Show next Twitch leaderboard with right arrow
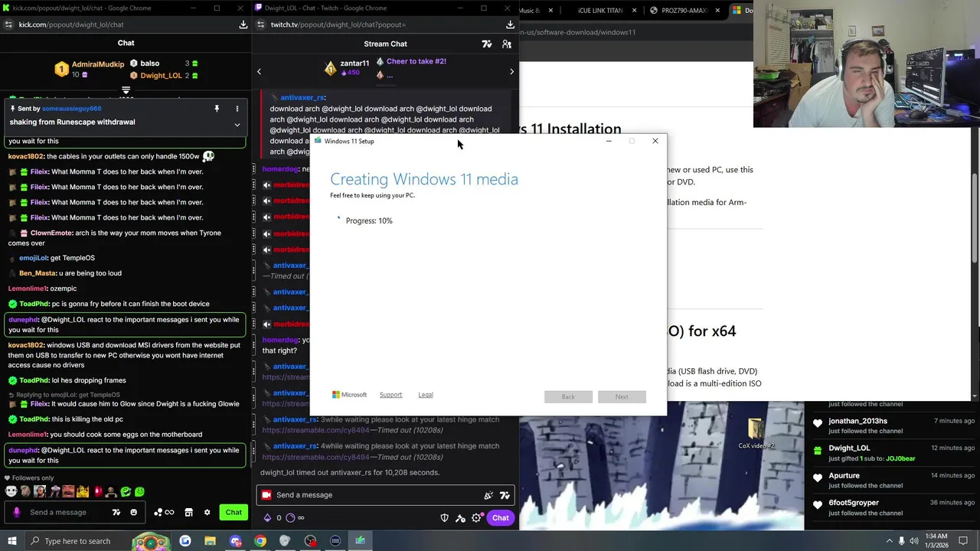This screenshot has height=551, width=980. [x=512, y=71]
